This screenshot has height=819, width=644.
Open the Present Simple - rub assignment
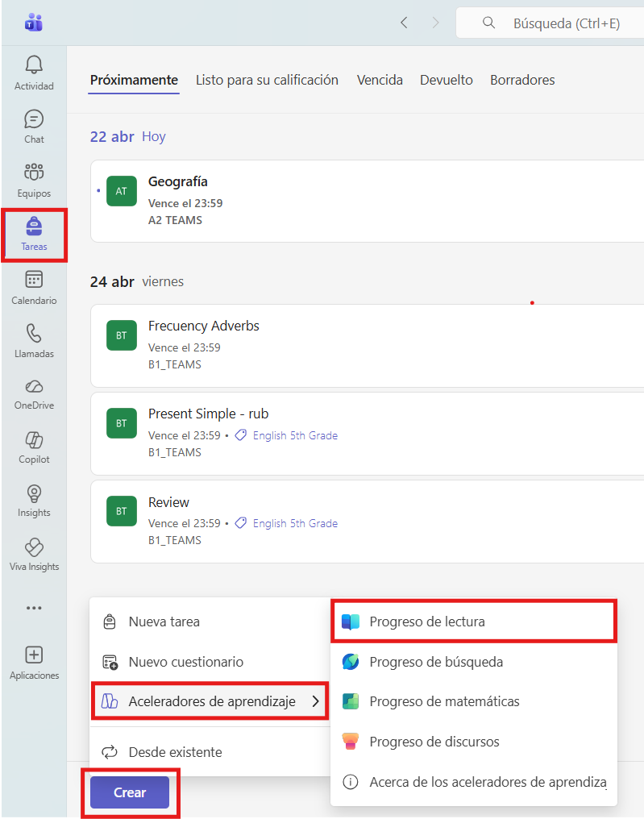tap(368, 434)
